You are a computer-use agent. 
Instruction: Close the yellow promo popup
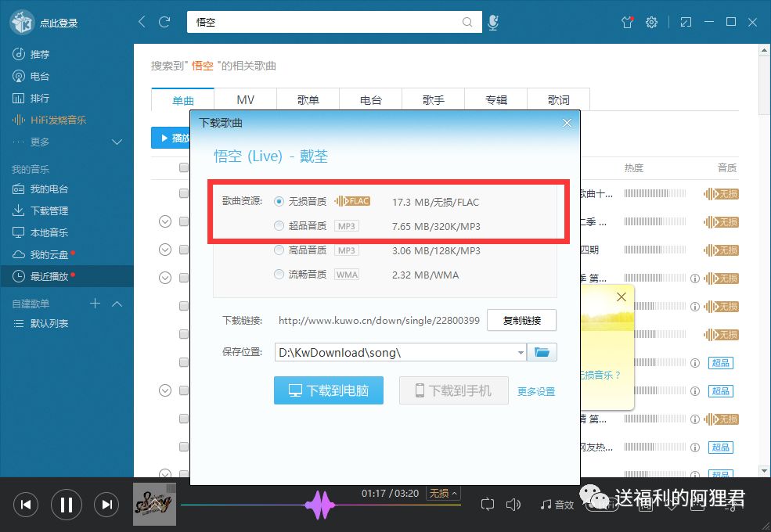pos(621,297)
